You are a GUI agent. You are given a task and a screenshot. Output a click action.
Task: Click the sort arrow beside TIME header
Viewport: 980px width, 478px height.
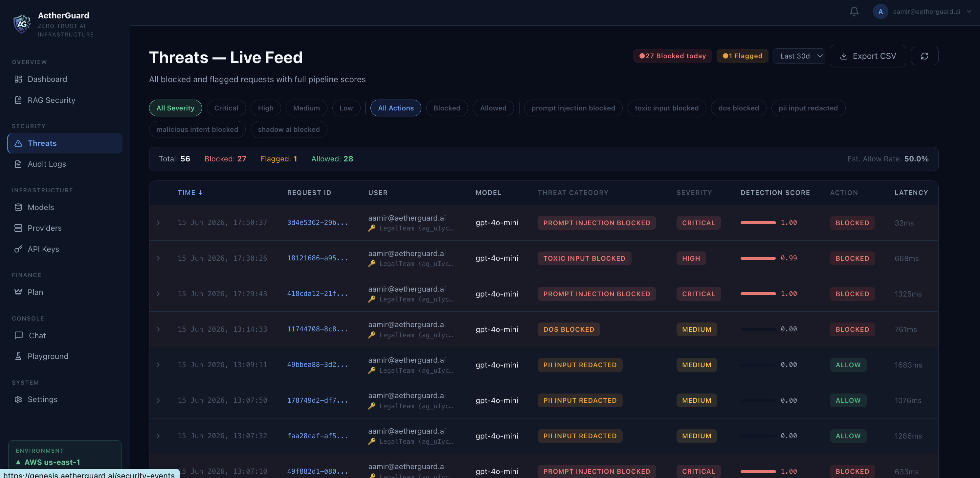tap(200, 193)
